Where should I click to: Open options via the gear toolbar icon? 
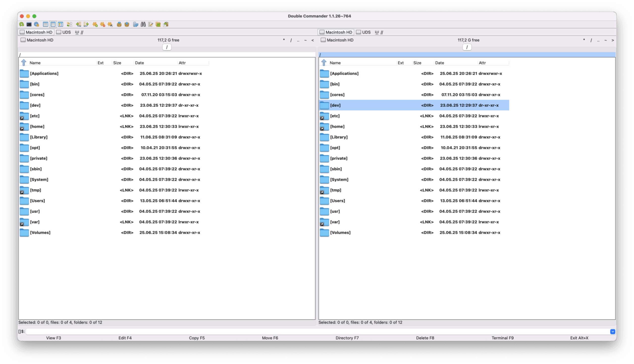pyautogui.click(x=36, y=24)
